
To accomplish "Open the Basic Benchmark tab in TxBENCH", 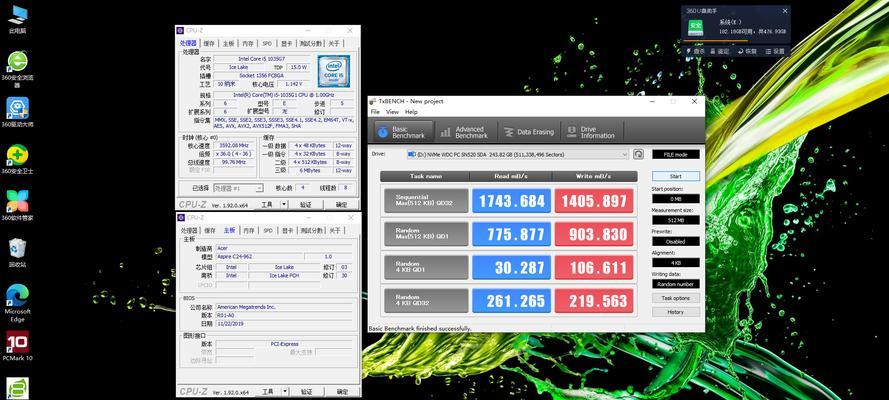I will [x=403, y=132].
